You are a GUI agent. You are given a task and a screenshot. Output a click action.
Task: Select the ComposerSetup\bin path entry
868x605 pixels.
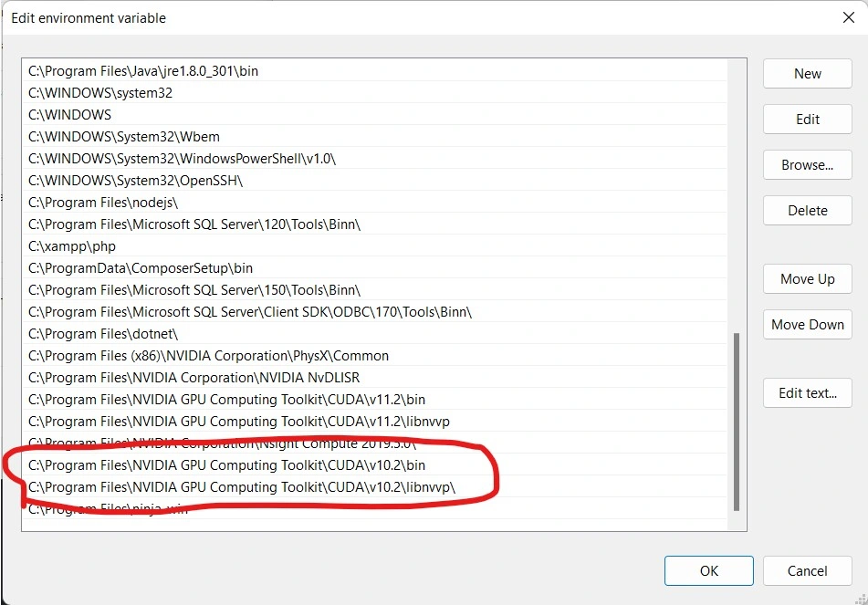141,268
